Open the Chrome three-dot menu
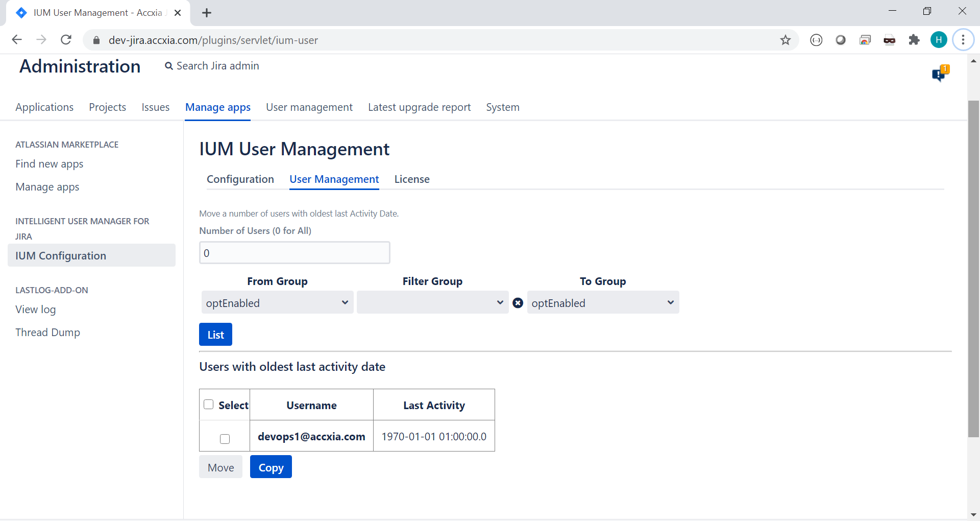Image resolution: width=980 pixels, height=521 pixels. pyautogui.click(x=963, y=40)
